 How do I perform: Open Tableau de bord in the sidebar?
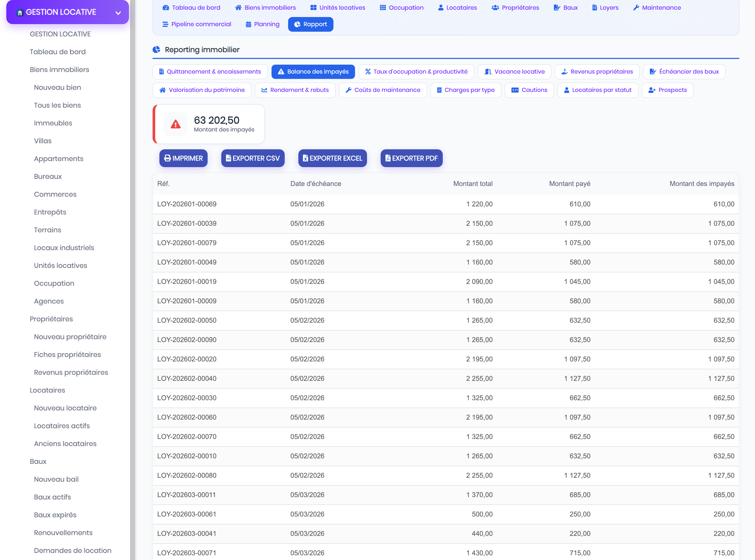click(x=58, y=52)
